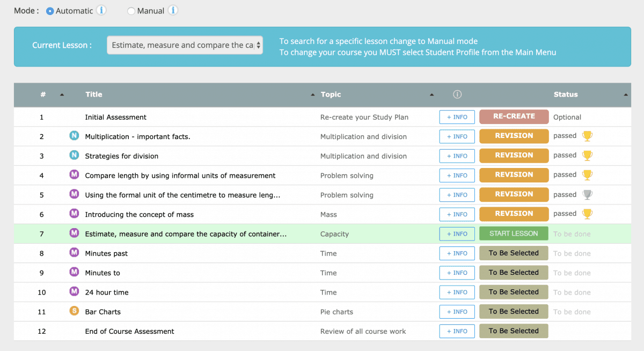Viewport: 644px width, 351px height.
Task: Open + INFO for Minutes to
Action: 457,273
